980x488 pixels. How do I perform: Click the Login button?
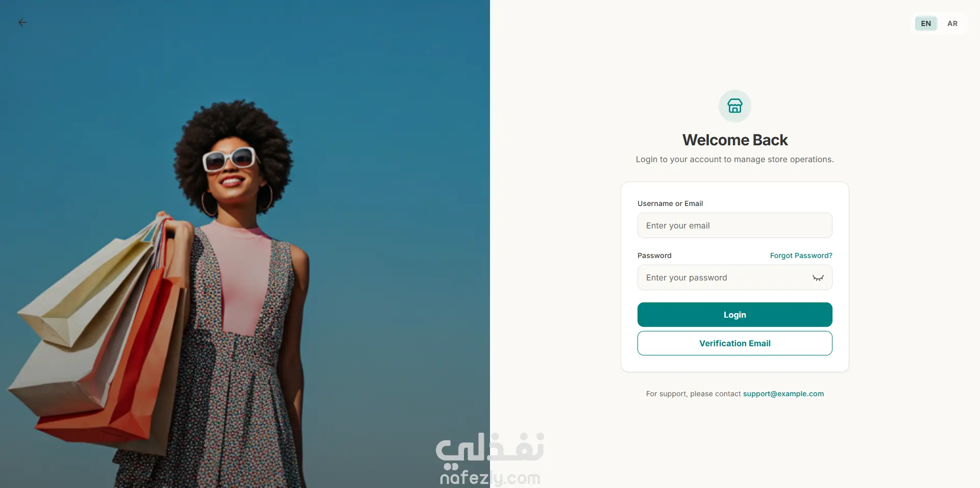(x=734, y=315)
